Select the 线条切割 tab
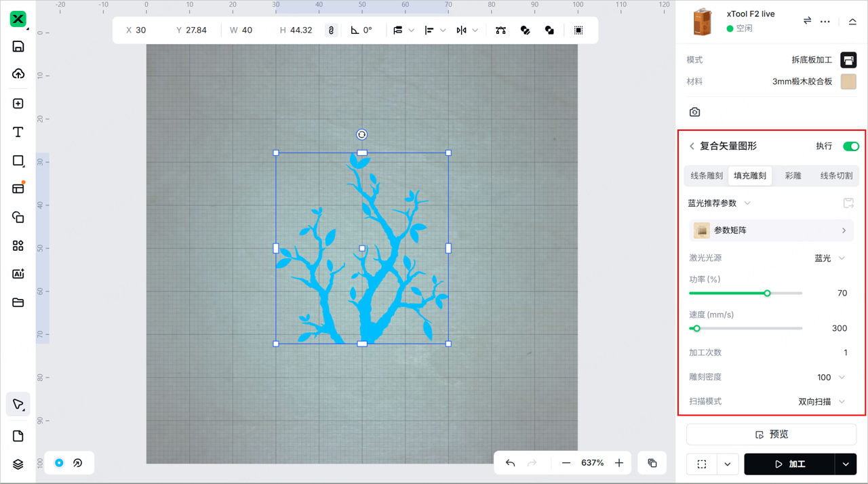The image size is (868, 484). pyautogui.click(x=836, y=176)
